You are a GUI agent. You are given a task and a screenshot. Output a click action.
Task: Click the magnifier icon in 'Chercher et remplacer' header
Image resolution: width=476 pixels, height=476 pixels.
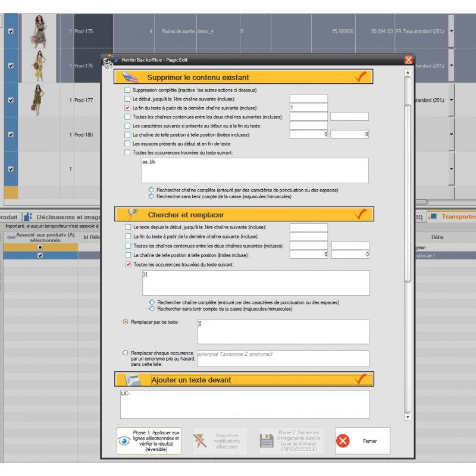tap(130, 214)
